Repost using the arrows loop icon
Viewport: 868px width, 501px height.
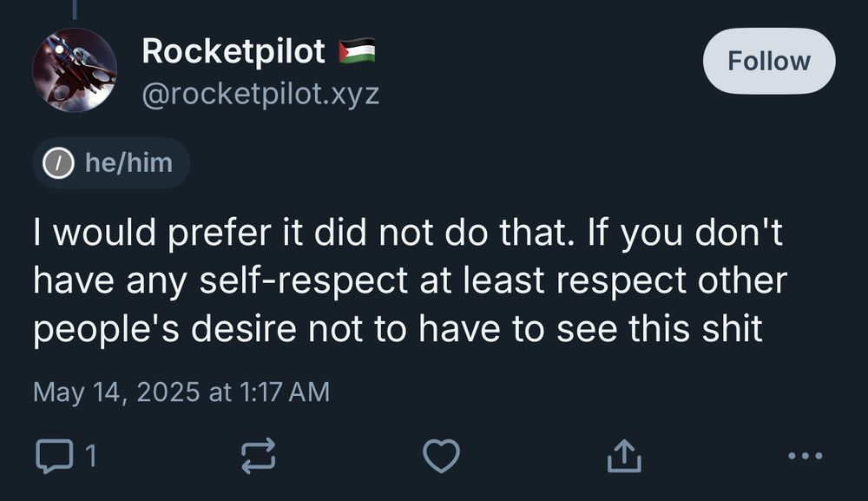[259, 456]
